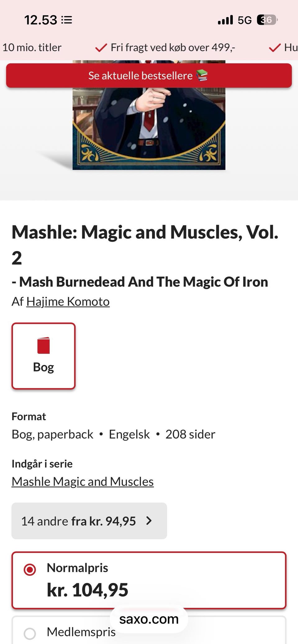Tap the "Fri fragt ved køb over 499,-" text
The width and height of the screenshot is (298, 644).
coord(173,47)
